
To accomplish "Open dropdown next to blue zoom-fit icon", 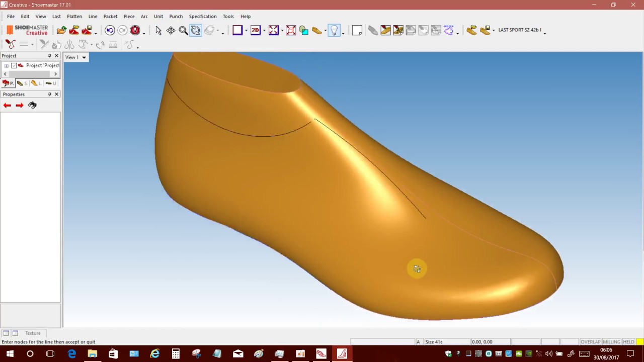I will pos(282,31).
